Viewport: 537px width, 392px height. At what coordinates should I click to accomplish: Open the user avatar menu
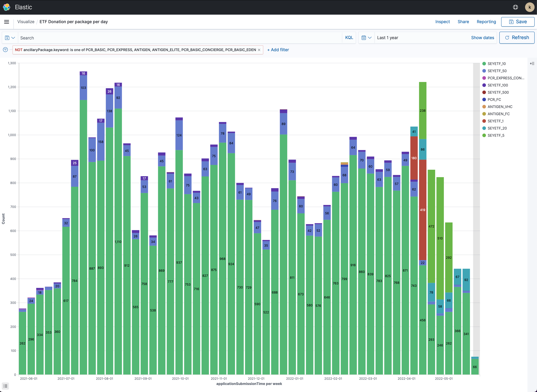coord(530,7)
